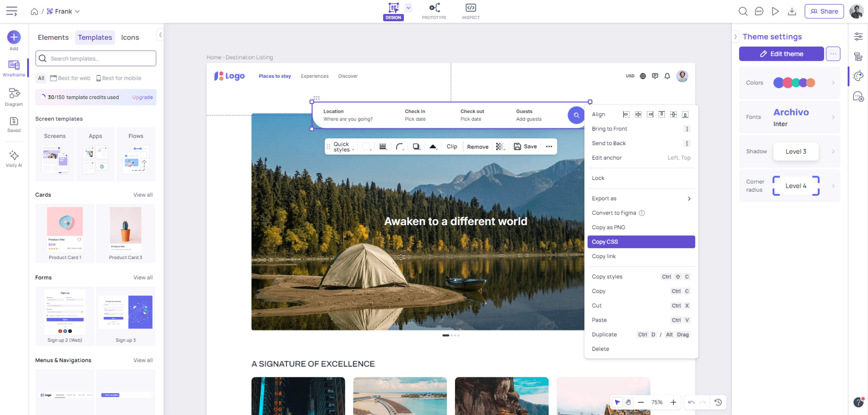Screen dimensions: 868x415
Task: Switch to the Icons tab
Action: (130, 38)
